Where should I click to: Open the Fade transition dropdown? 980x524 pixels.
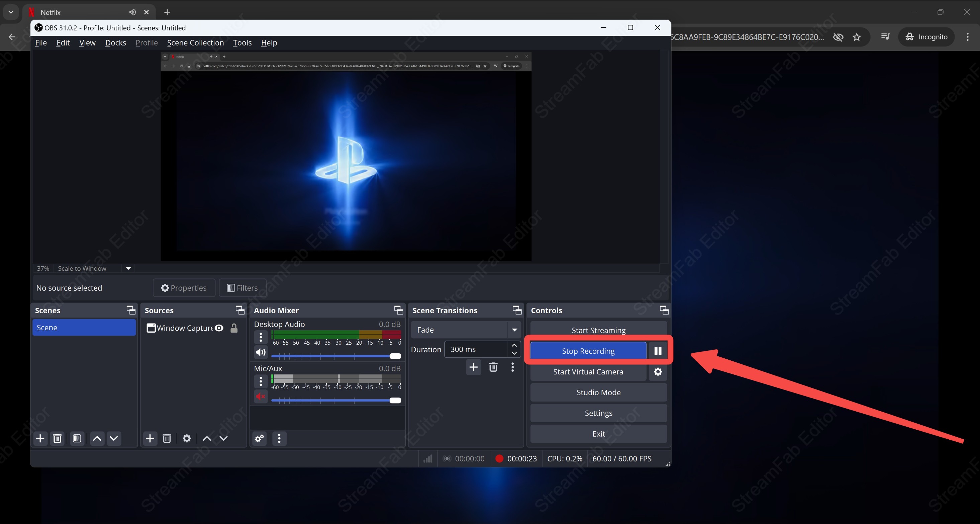(x=466, y=330)
